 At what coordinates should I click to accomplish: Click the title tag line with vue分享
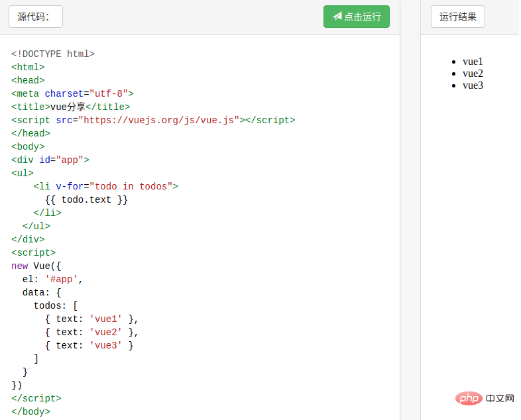pos(70,107)
